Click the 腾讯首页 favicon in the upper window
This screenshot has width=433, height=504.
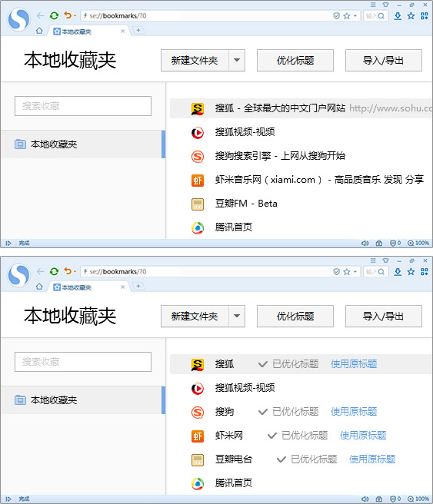click(x=198, y=227)
